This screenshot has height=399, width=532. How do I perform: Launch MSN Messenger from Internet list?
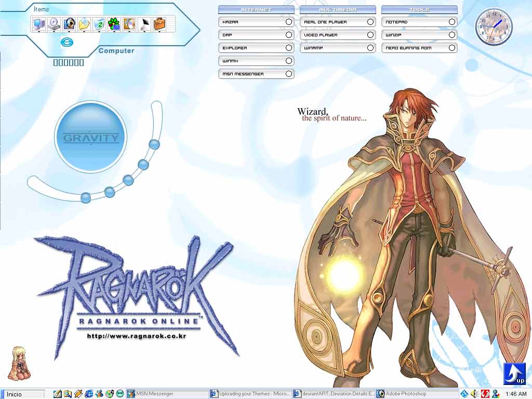256,74
